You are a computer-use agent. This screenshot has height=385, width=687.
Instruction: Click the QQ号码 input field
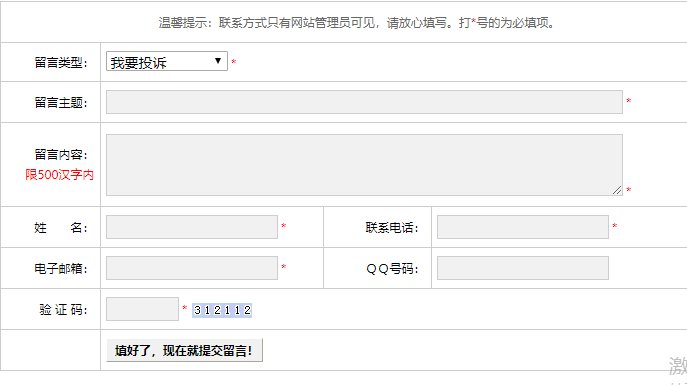click(x=523, y=268)
